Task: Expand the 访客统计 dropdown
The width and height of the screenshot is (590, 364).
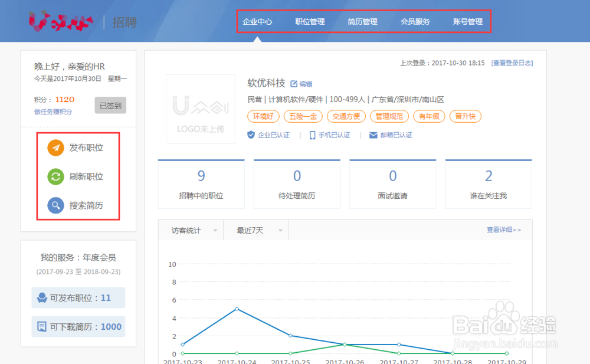Action: click(x=191, y=230)
